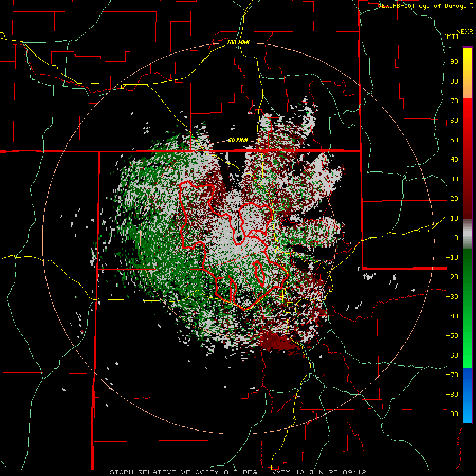Click the 40 value on velocity scale
Image resolution: width=476 pixels, height=476 pixels.
pos(454,159)
